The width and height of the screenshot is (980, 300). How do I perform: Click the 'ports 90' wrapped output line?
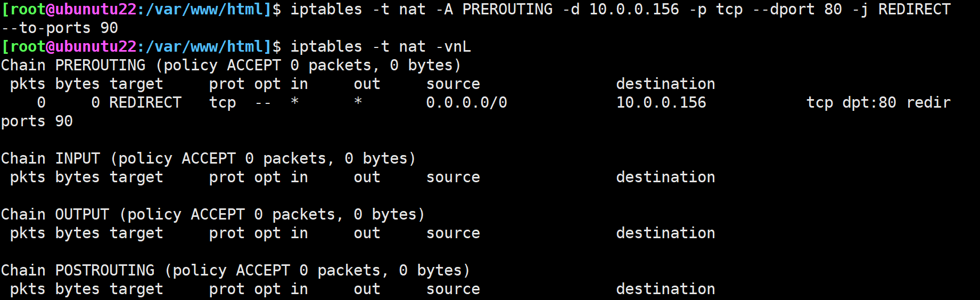pos(37,121)
